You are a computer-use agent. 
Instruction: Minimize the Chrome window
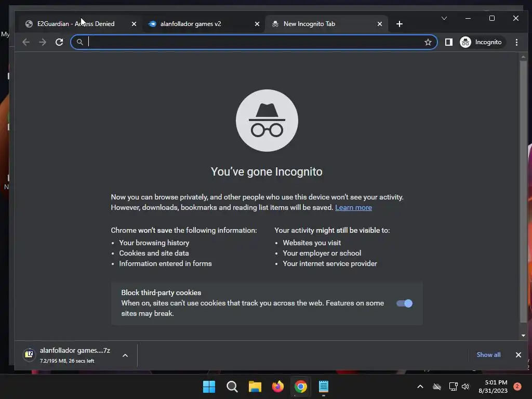click(468, 18)
